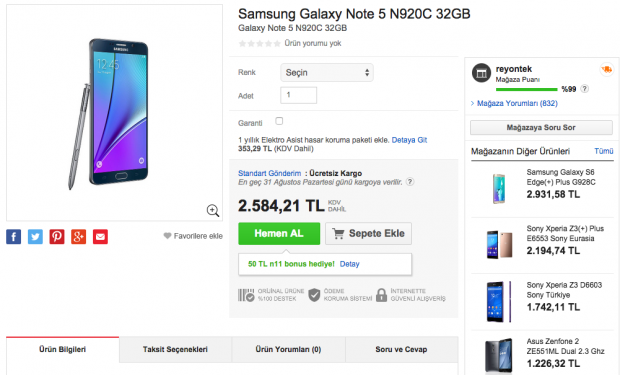Click help icon beside %99 store score
The image size is (620, 375).
(x=584, y=89)
